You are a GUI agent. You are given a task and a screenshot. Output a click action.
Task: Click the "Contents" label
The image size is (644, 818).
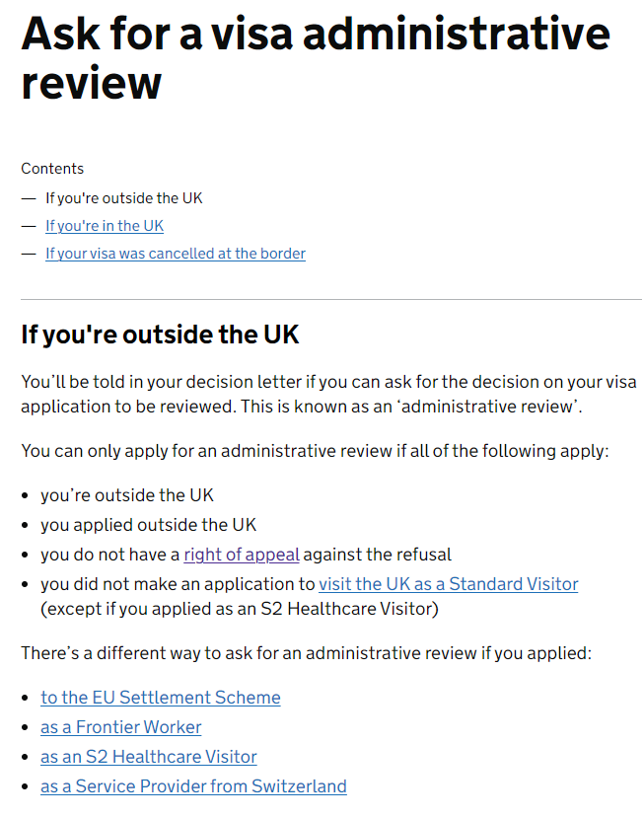52,169
